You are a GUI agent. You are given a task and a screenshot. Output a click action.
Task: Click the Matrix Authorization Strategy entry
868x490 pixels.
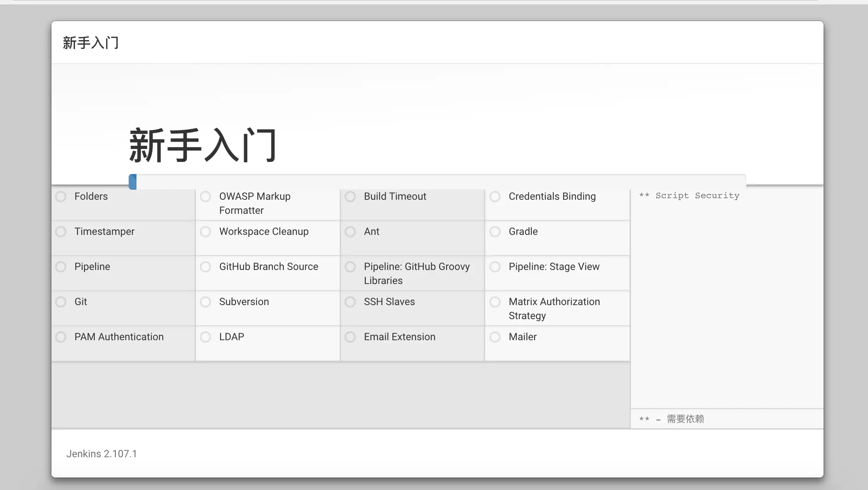click(x=554, y=308)
